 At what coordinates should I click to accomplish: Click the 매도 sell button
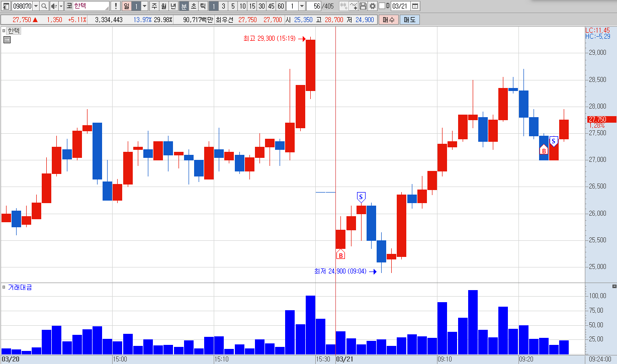409,20
